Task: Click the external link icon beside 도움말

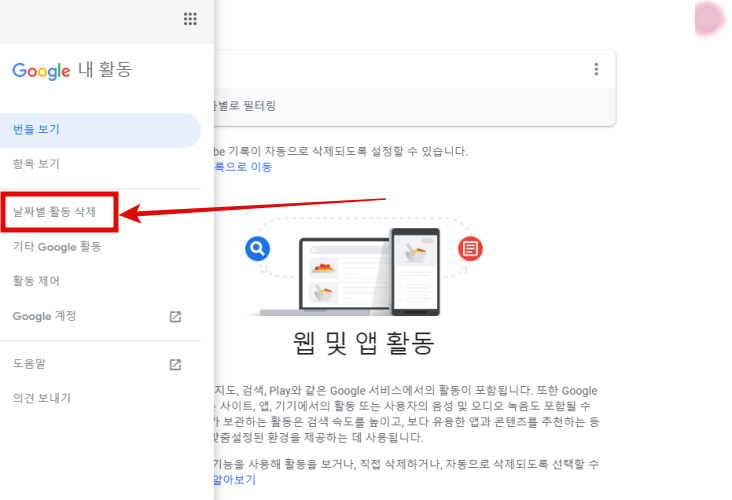Action: click(175, 364)
